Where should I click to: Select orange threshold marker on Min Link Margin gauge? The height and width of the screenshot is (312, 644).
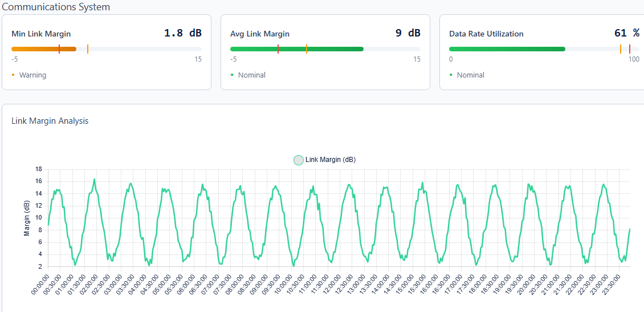(x=88, y=49)
